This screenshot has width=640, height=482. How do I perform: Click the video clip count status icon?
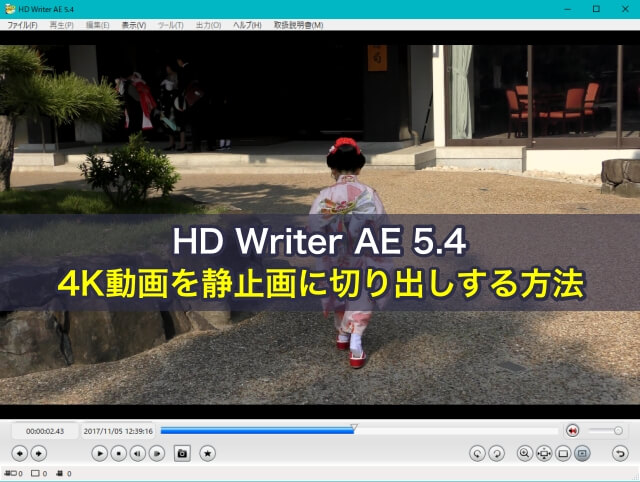coord(11,473)
